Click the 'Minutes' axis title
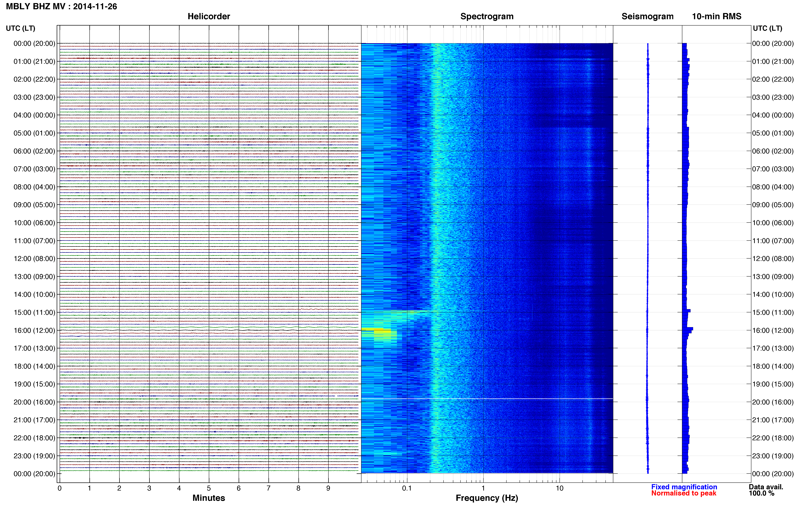The height and width of the screenshot is (508, 812). click(x=208, y=498)
